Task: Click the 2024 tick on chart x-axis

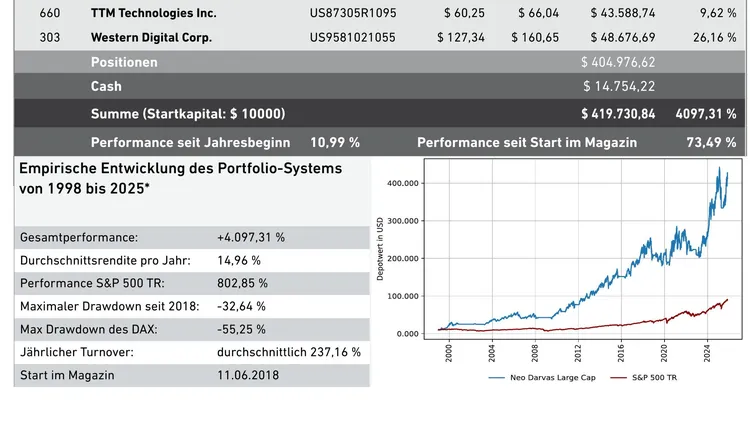Action: 708,352
